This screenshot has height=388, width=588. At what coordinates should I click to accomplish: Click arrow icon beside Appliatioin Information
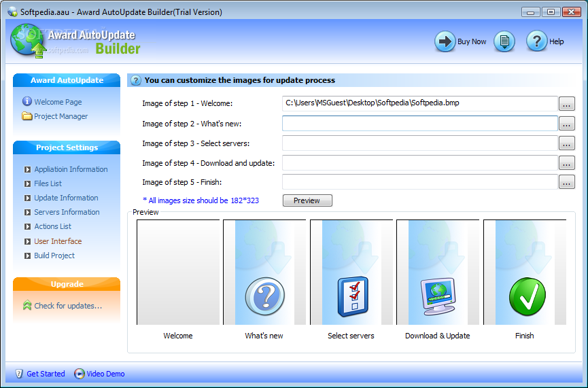(27, 169)
